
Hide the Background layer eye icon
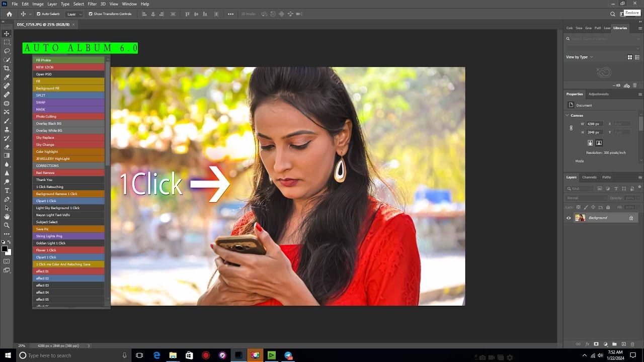pyautogui.click(x=569, y=218)
